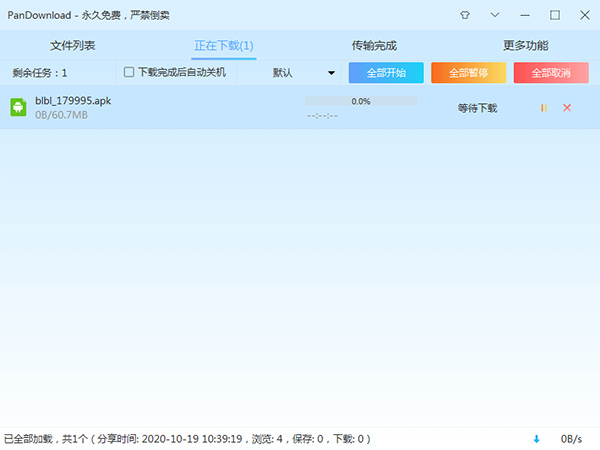Pause the blbl_179995.apk download
Screen dimensions: 600x450
click(x=544, y=107)
